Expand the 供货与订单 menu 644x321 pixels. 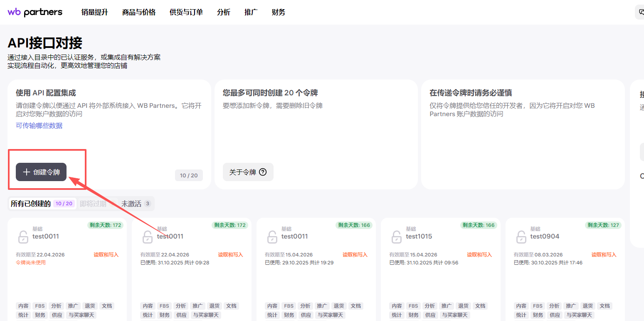tap(186, 12)
